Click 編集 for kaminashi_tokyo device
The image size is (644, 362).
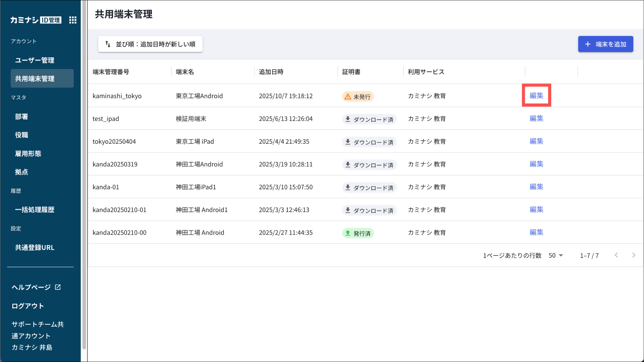(536, 96)
